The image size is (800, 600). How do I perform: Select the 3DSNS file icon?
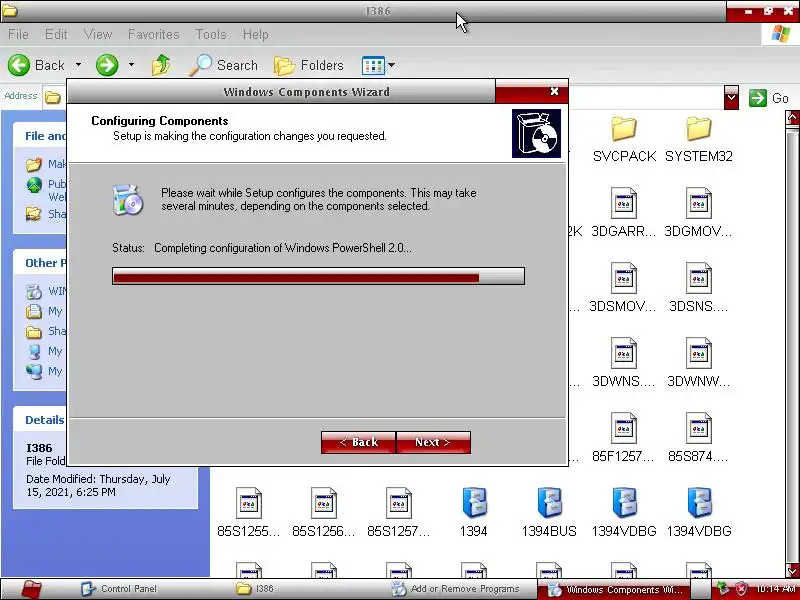pyautogui.click(x=698, y=278)
